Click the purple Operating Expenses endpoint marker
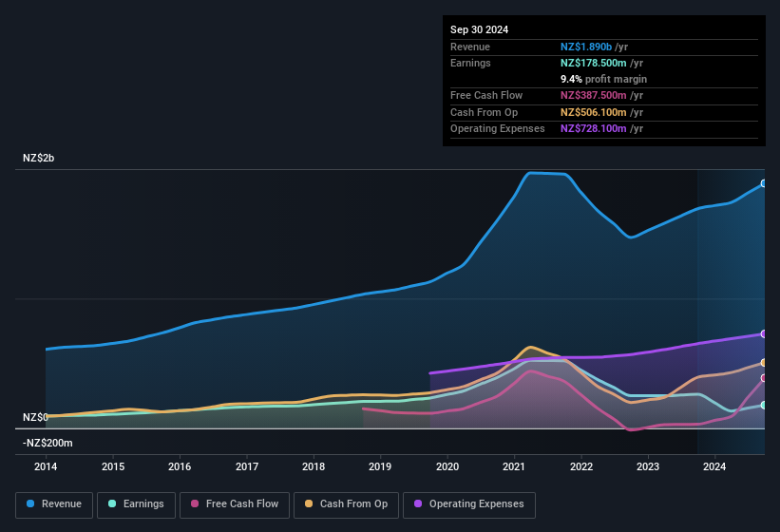The width and height of the screenshot is (780, 532). pyautogui.click(x=764, y=333)
